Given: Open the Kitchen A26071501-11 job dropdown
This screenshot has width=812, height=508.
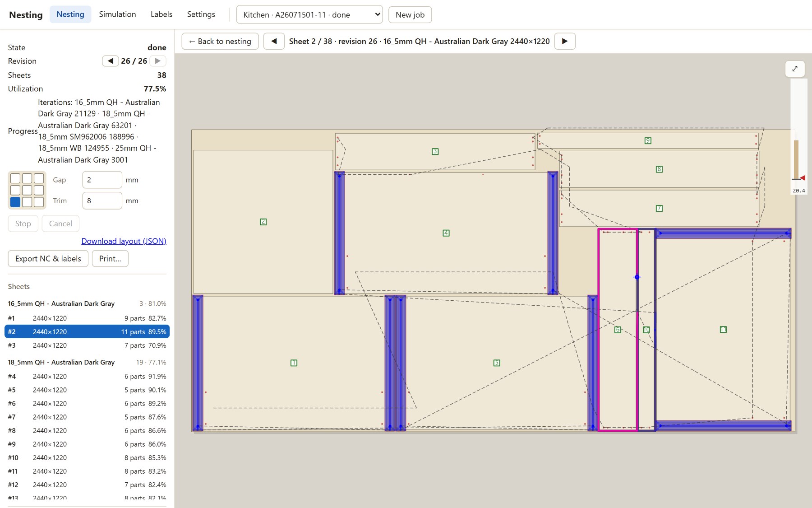Looking at the screenshot, I should (x=309, y=14).
